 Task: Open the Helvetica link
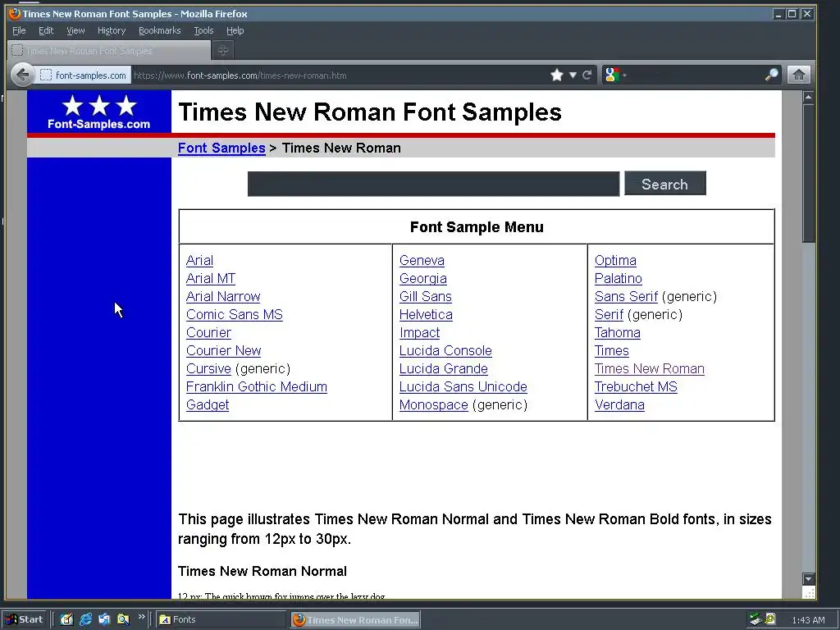point(427,314)
